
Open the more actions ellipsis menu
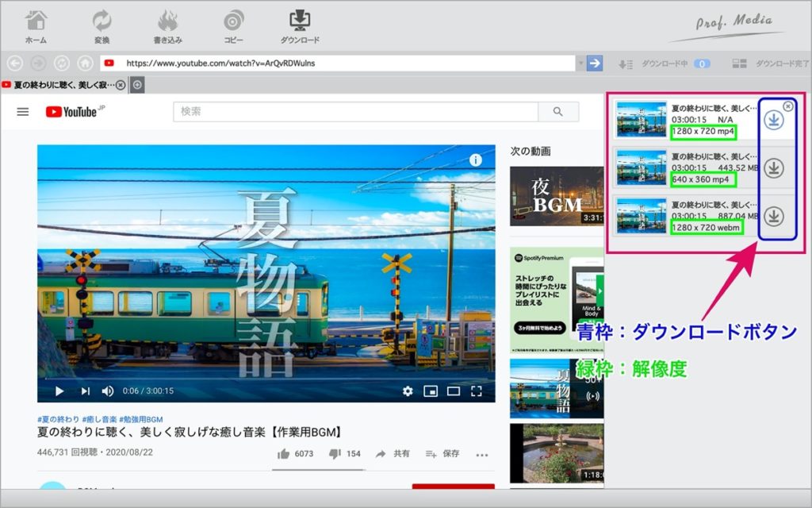[482, 455]
